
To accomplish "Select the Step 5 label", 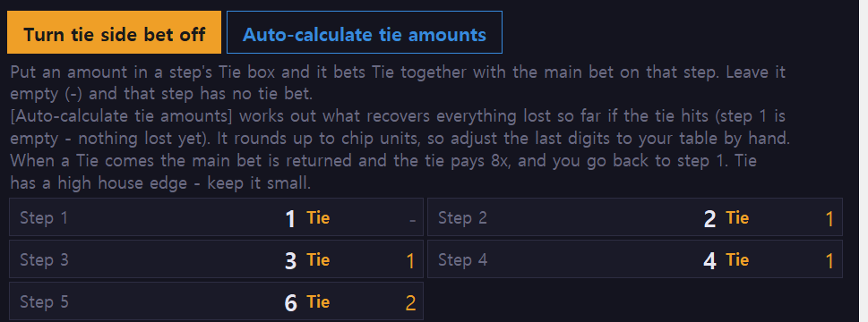I will tap(44, 301).
